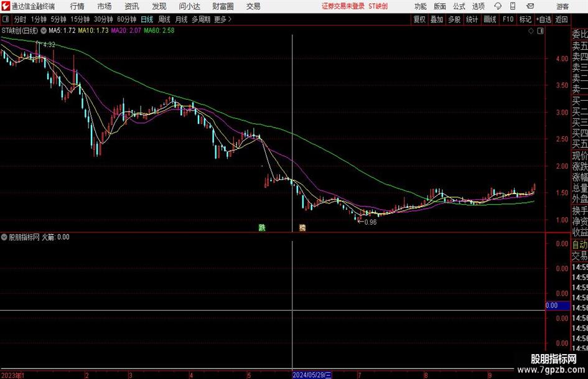The height and width of the screenshot is (379, 588).
Task: Click the MA5: 1.72 value
Action: 62,30
